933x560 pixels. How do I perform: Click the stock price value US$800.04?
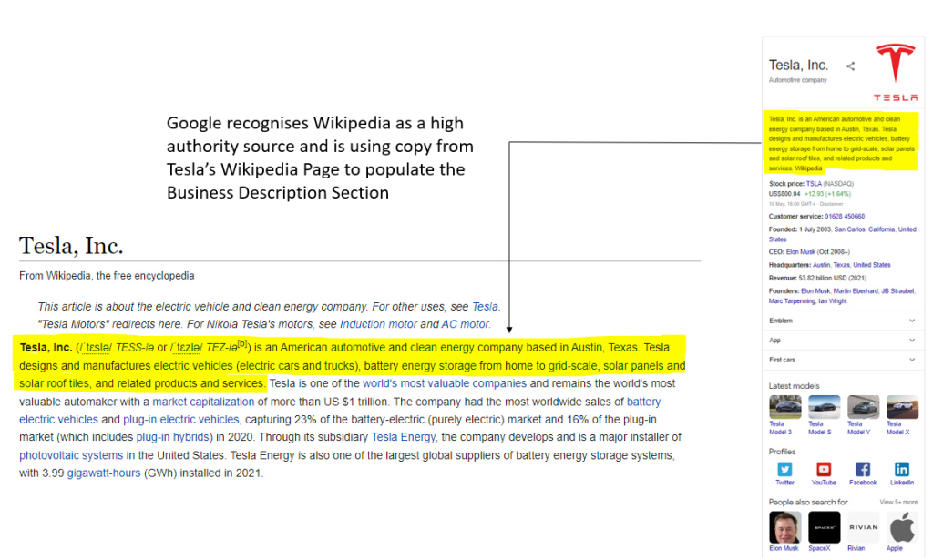784,194
